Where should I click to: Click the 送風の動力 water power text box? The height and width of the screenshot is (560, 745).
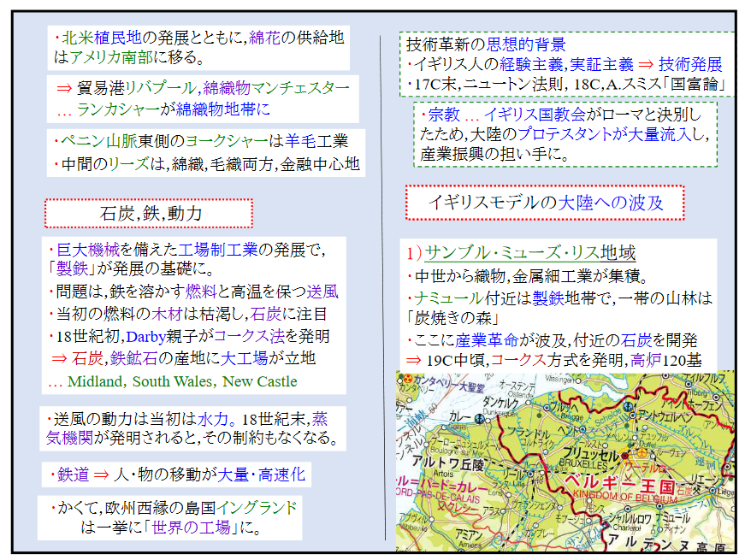point(192,430)
